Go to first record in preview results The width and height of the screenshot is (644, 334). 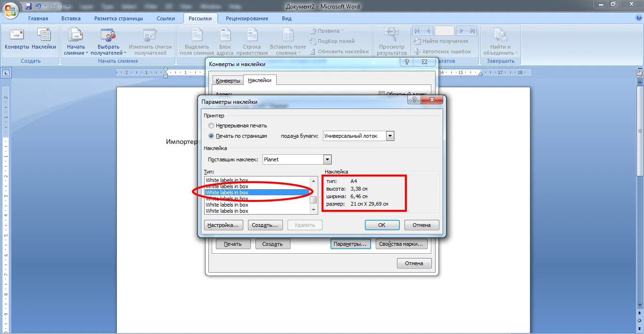[x=418, y=31]
